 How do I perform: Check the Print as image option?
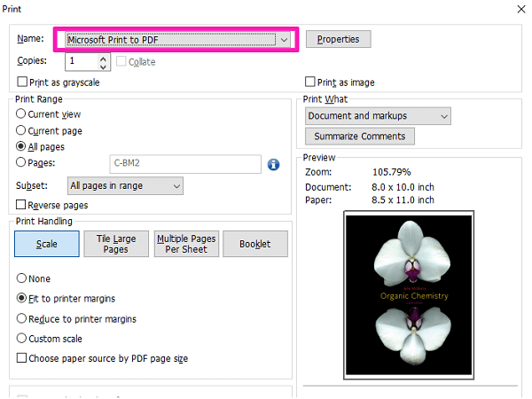coord(309,82)
